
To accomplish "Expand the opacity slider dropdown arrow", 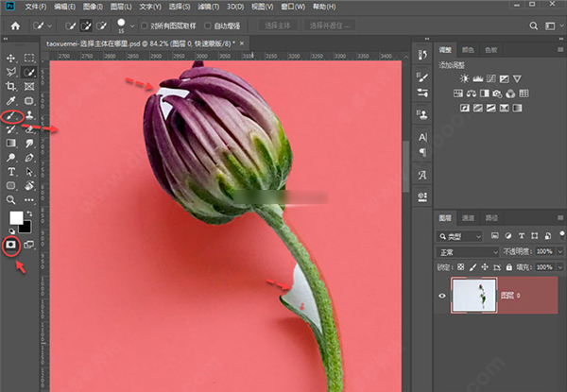I will click(560, 251).
